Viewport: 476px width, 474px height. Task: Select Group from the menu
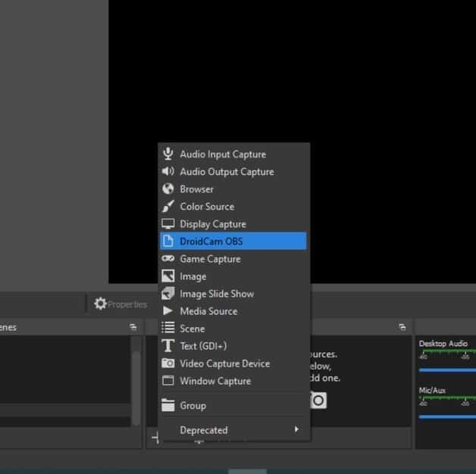coord(233,405)
